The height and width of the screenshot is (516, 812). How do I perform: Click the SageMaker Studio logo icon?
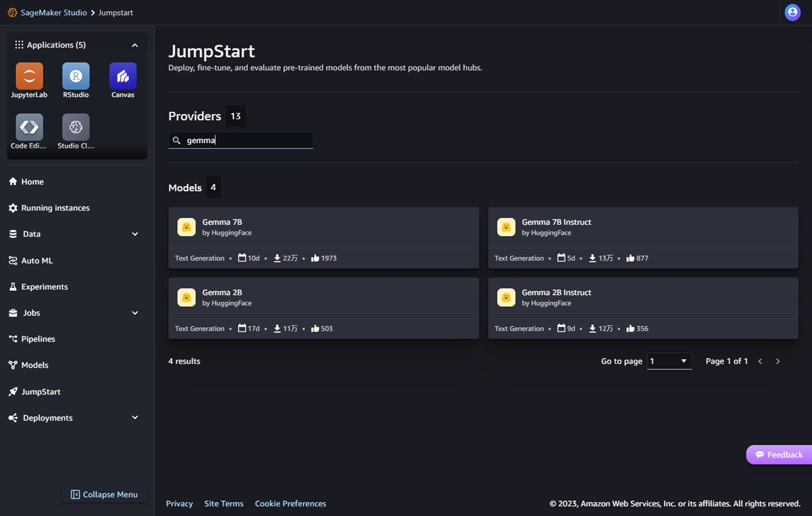click(12, 12)
